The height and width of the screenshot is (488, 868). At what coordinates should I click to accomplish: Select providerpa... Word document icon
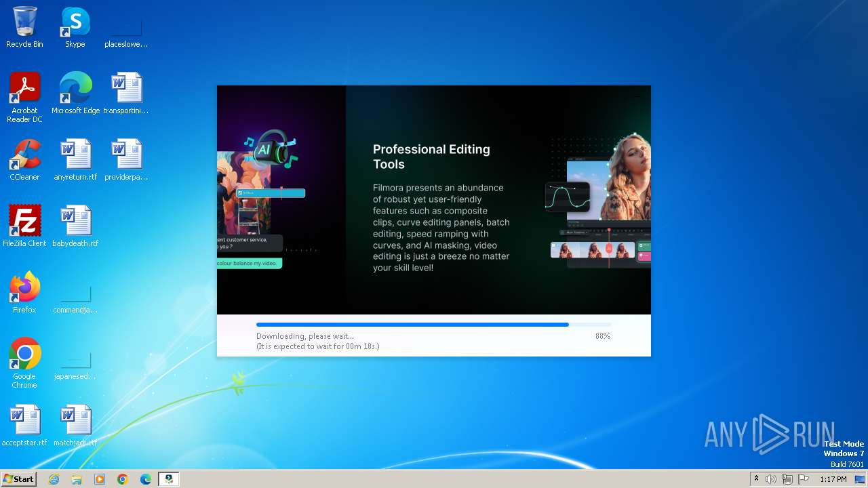(x=126, y=160)
